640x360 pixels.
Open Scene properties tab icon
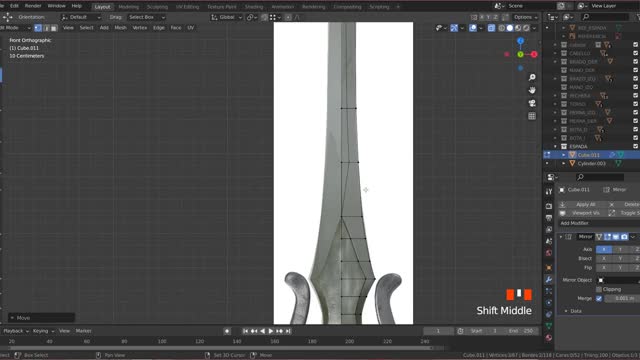(549, 241)
